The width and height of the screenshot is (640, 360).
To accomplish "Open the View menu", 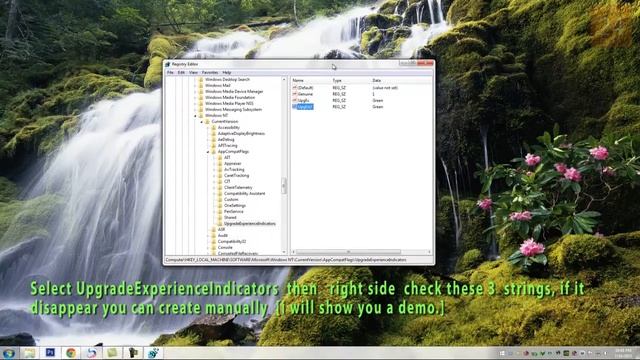I will pos(193,72).
